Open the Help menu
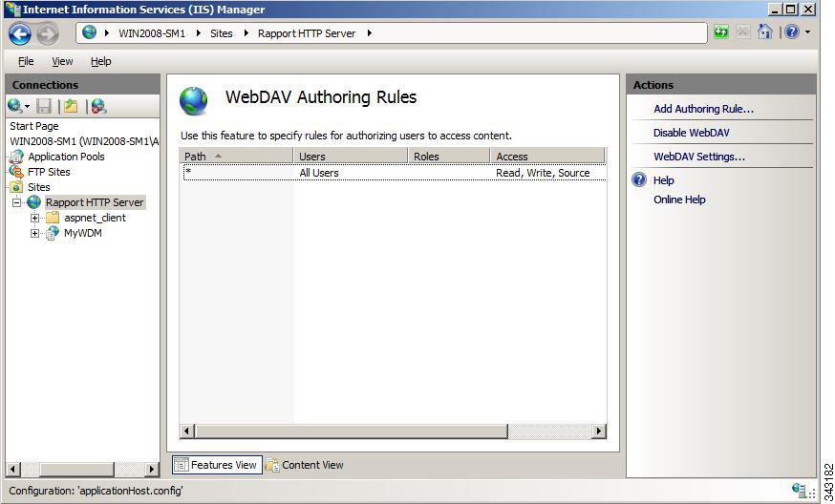The image size is (835, 504). tap(100, 61)
